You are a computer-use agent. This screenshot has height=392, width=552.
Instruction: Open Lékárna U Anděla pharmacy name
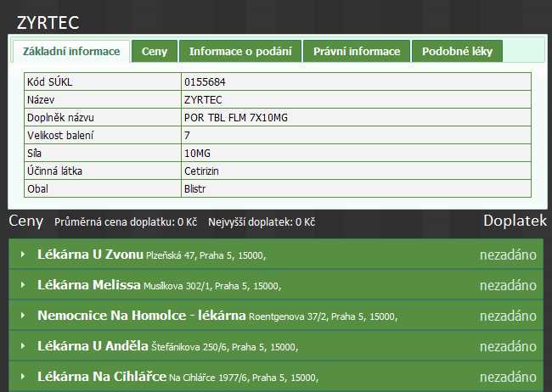tap(93, 346)
